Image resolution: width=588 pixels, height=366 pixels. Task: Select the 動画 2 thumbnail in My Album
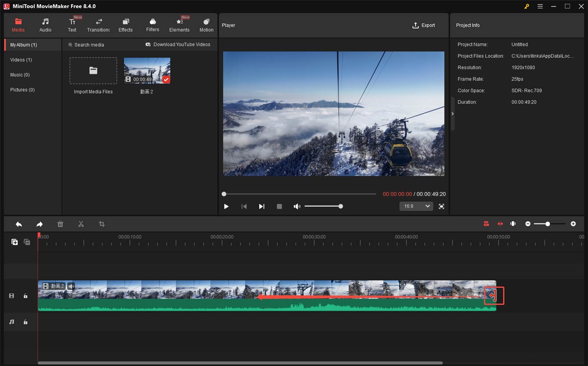tap(147, 69)
